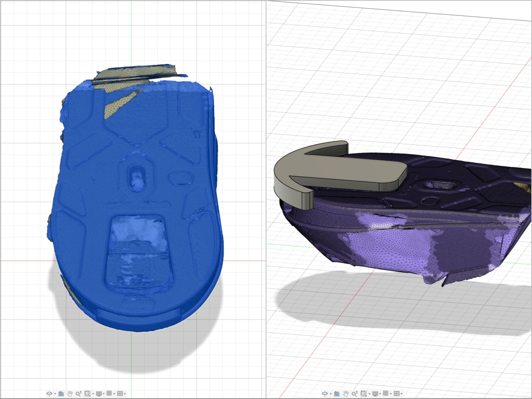Open Display Settings monitor icon in left viewport
This screenshot has width=532, height=399.
pyautogui.click(x=98, y=393)
